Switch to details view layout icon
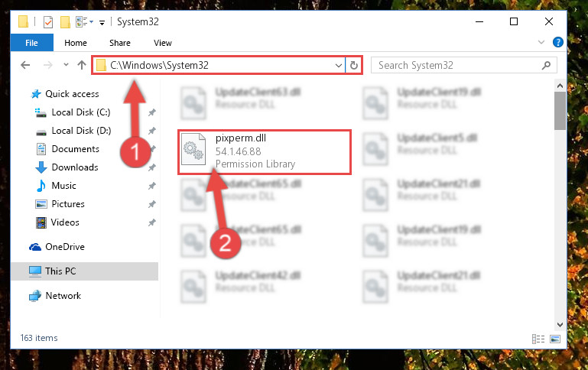Viewport: 588px width, 370px height. click(x=538, y=339)
